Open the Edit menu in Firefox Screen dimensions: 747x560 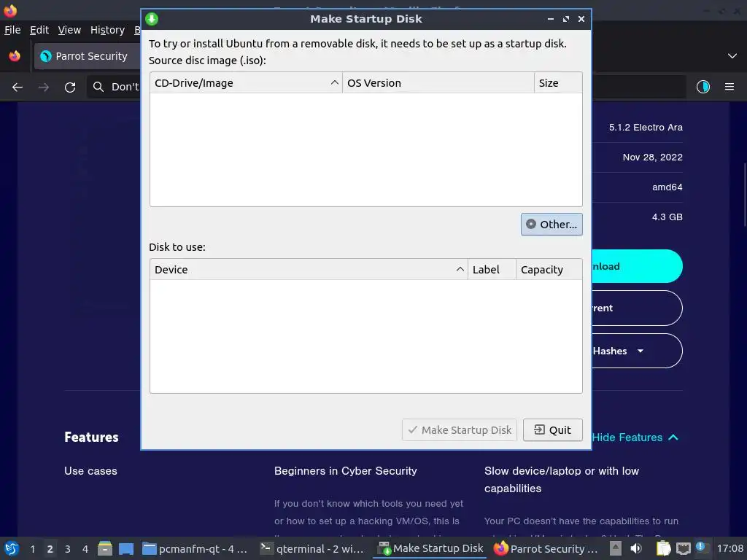(39, 30)
